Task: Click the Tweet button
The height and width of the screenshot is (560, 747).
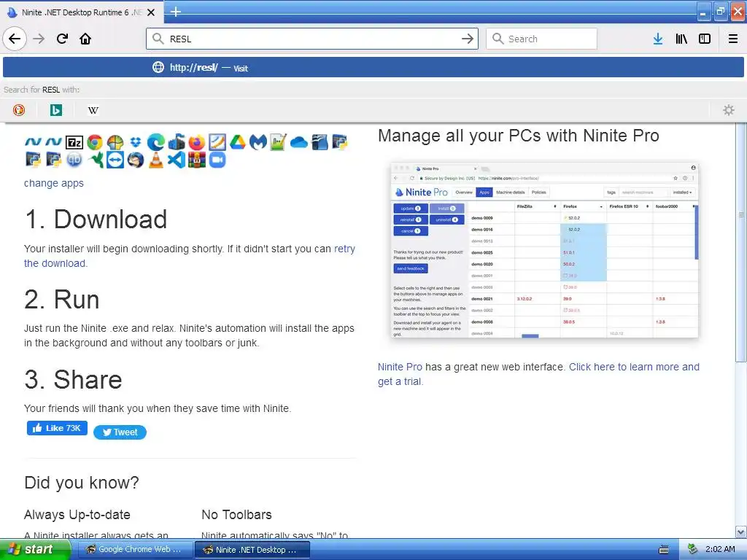Action: pos(120,432)
